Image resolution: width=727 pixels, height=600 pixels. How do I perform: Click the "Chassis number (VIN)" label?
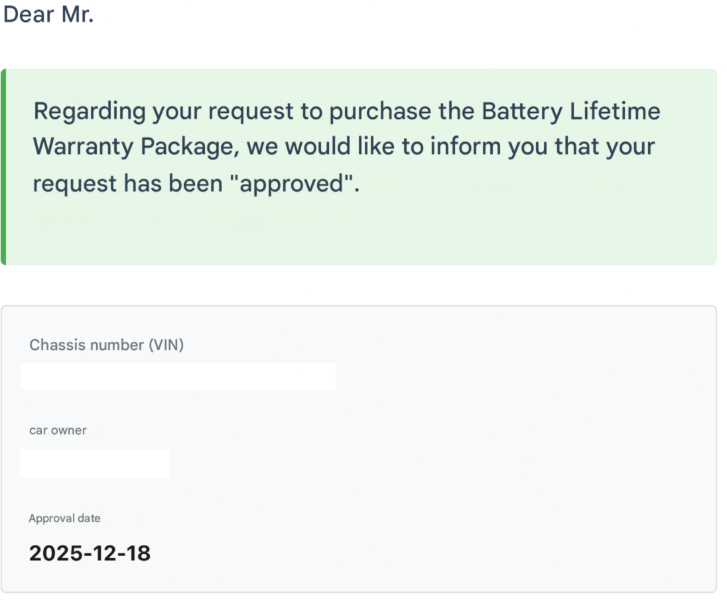106,345
